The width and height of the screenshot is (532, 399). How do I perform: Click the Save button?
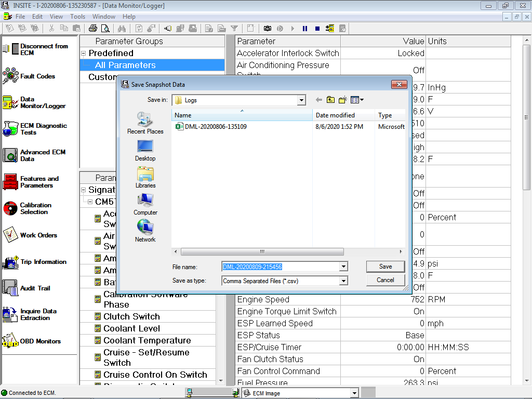click(x=385, y=266)
